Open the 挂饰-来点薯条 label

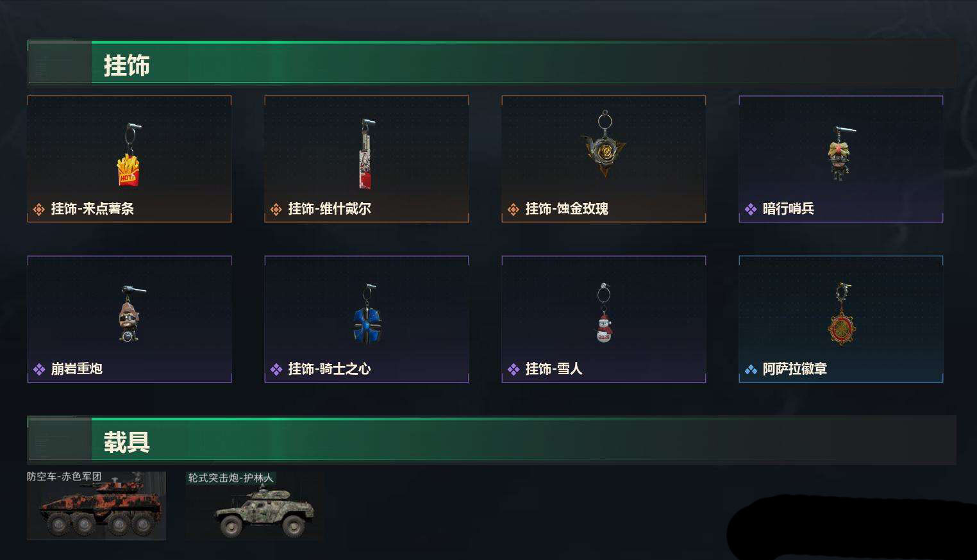tap(92, 209)
